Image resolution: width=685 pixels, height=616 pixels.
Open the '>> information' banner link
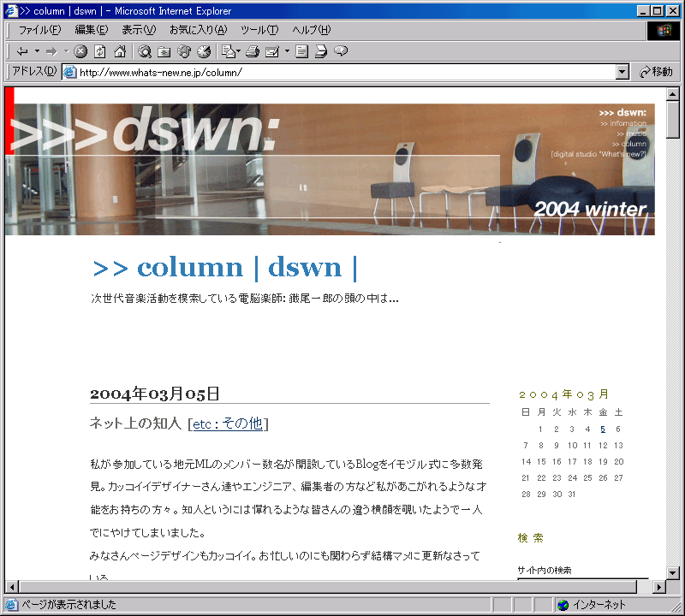pos(623,123)
